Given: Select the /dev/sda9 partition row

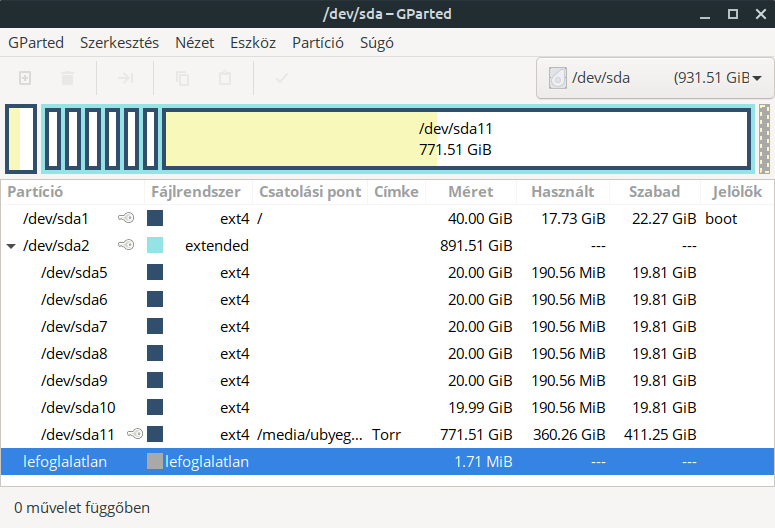Looking at the screenshot, I should (388, 380).
